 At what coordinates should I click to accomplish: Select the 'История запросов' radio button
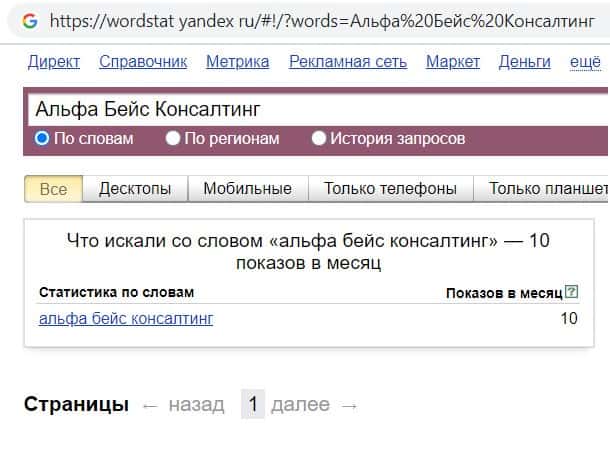point(319,139)
